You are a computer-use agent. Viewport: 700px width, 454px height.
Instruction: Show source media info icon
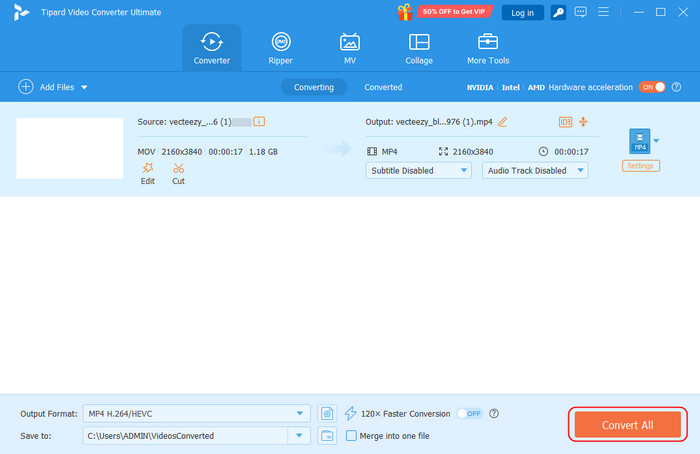tap(259, 121)
